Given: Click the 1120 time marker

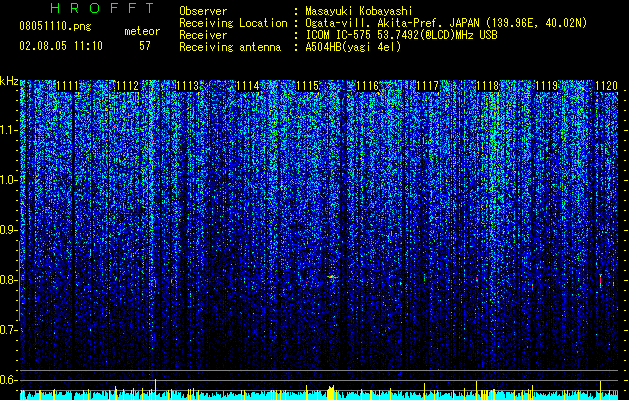Looking at the screenshot, I should (607, 86).
